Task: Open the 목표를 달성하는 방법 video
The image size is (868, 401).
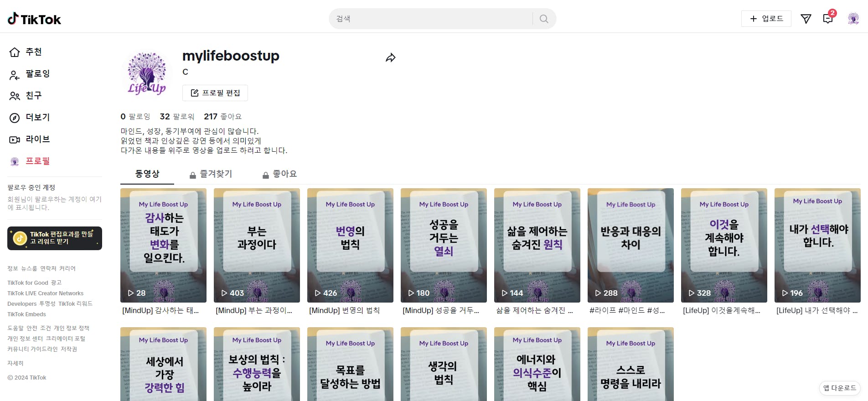Action: pos(350,364)
